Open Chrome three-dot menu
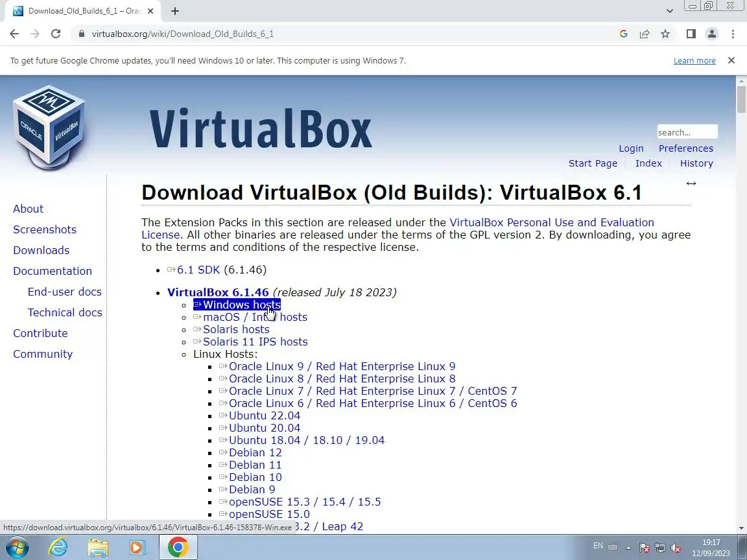 coord(733,34)
